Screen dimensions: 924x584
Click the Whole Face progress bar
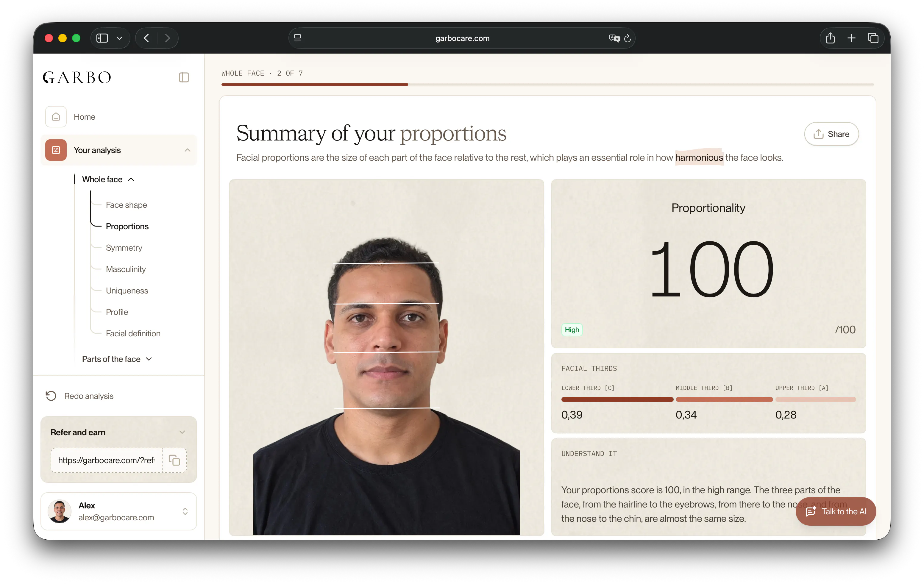[x=547, y=85]
